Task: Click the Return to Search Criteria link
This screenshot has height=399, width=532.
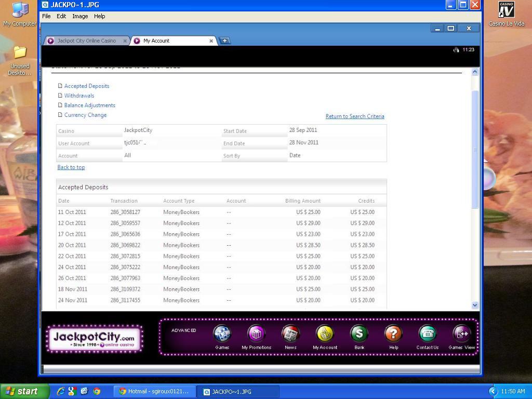Action: pyautogui.click(x=355, y=116)
